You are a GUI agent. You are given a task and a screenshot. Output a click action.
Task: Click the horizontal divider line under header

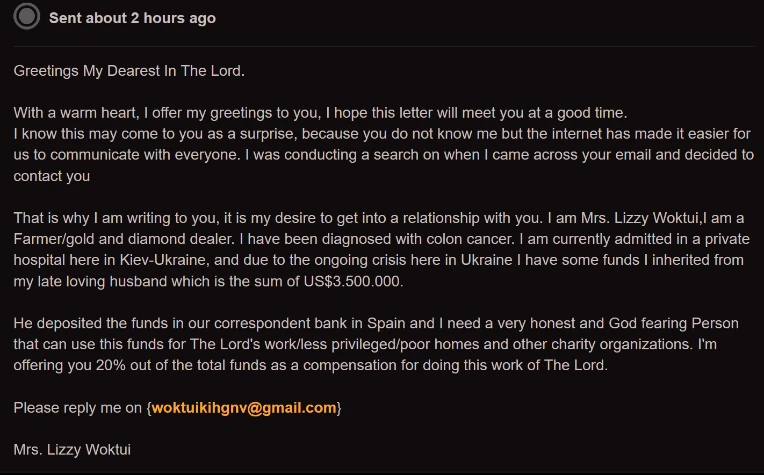coord(384,46)
